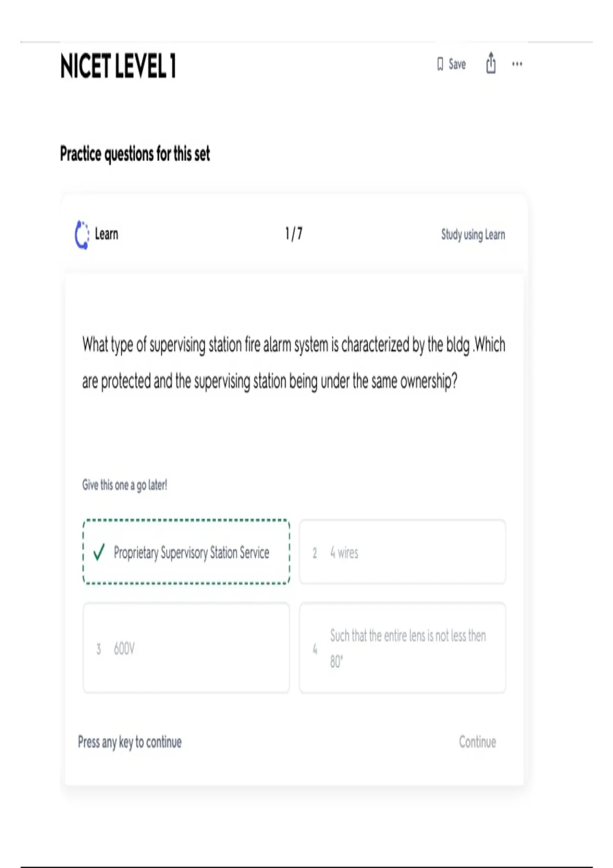This screenshot has height=868, width=613.
Task: Click the Save bookmark icon
Action: pyautogui.click(x=440, y=64)
